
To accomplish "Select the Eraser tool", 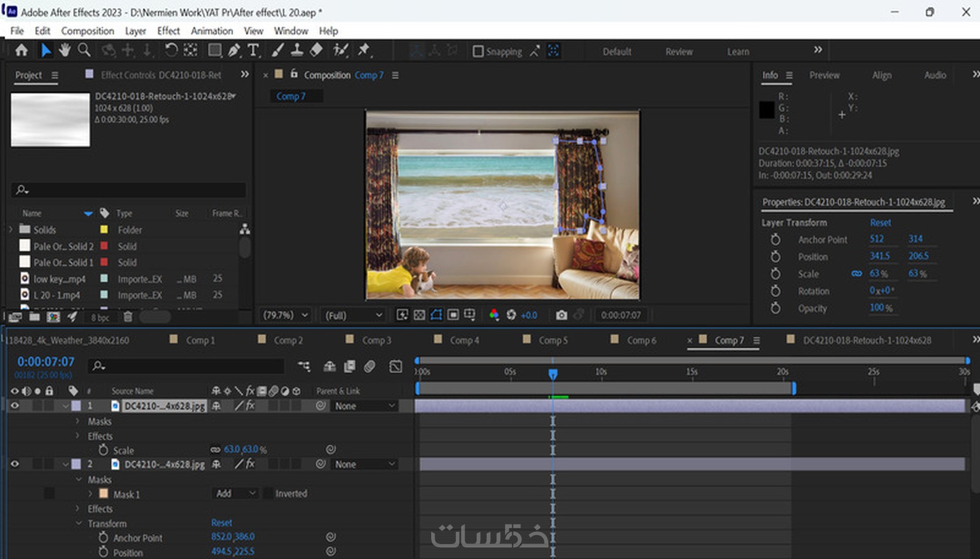I will (x=316, y=51).
